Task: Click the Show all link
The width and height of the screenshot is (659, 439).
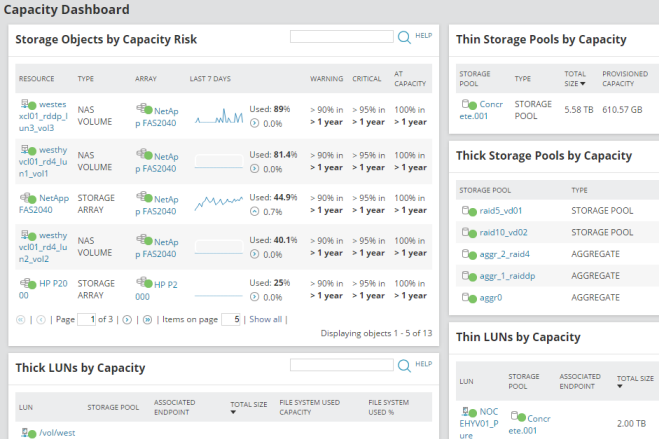Action: [265, 319]
